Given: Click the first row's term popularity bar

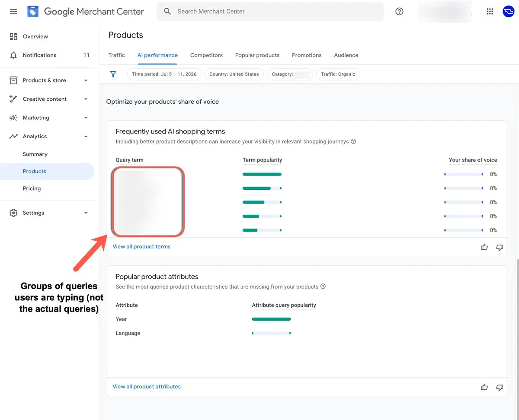Looking at the screenshot, I should pos(262,174).
